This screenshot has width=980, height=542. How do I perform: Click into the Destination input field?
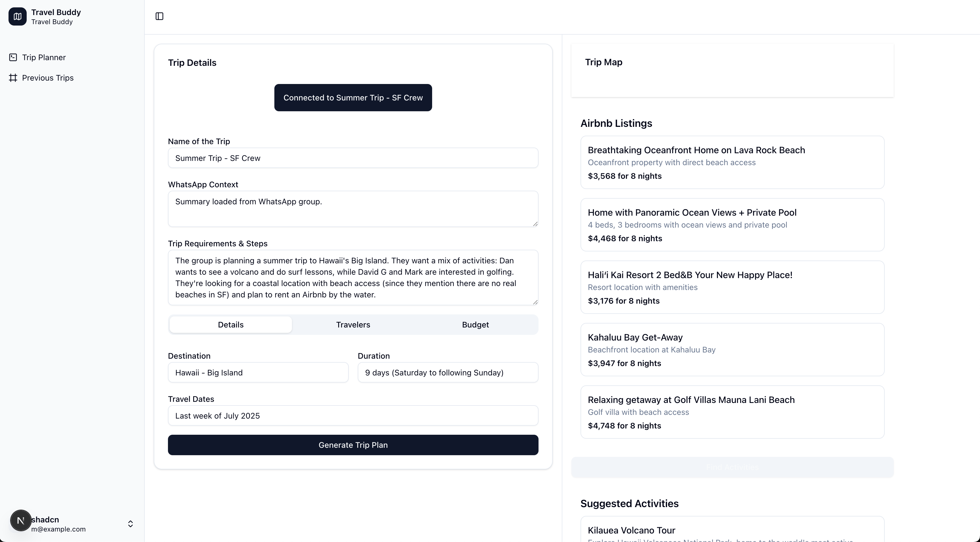[x=258, y=372]
